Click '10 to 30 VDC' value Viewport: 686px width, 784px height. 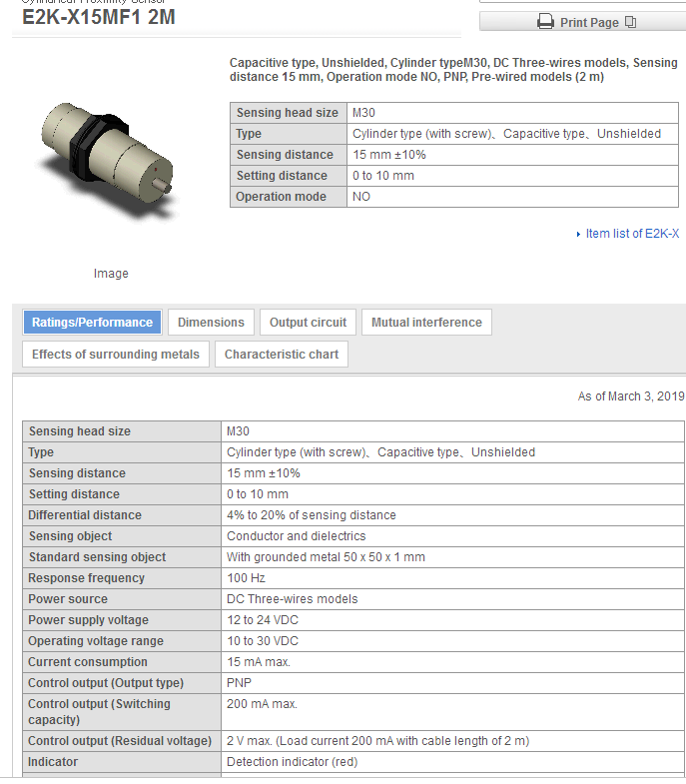pos(263,641)
